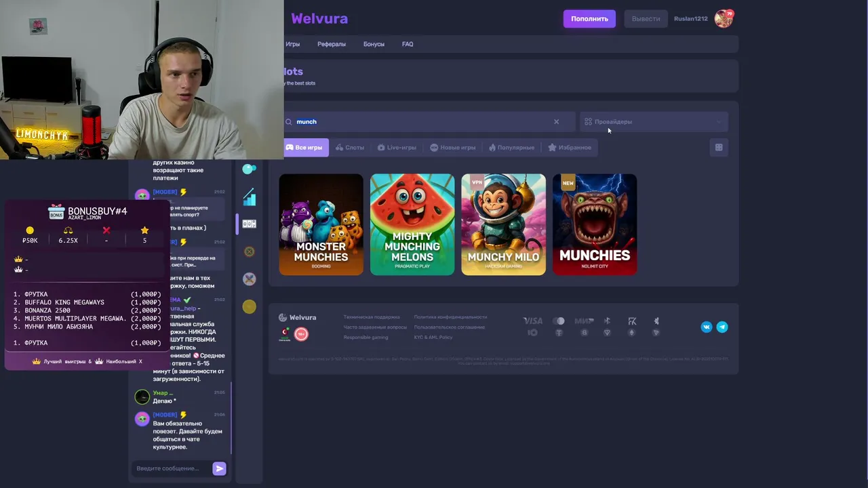Click the МУНЧИ МИЛО АБИЗЯНА overlay row

[x=87, y=327]
